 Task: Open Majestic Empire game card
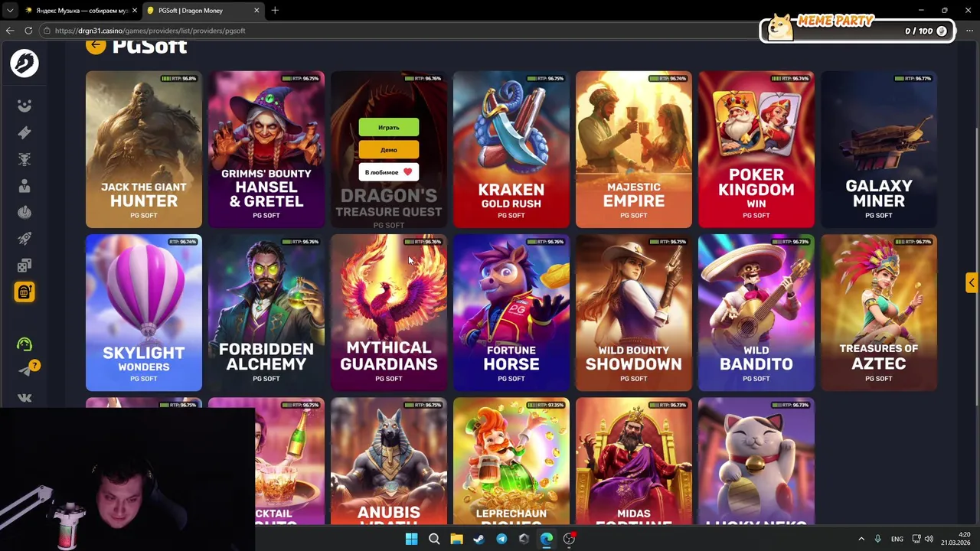click(x=634, y=150)
